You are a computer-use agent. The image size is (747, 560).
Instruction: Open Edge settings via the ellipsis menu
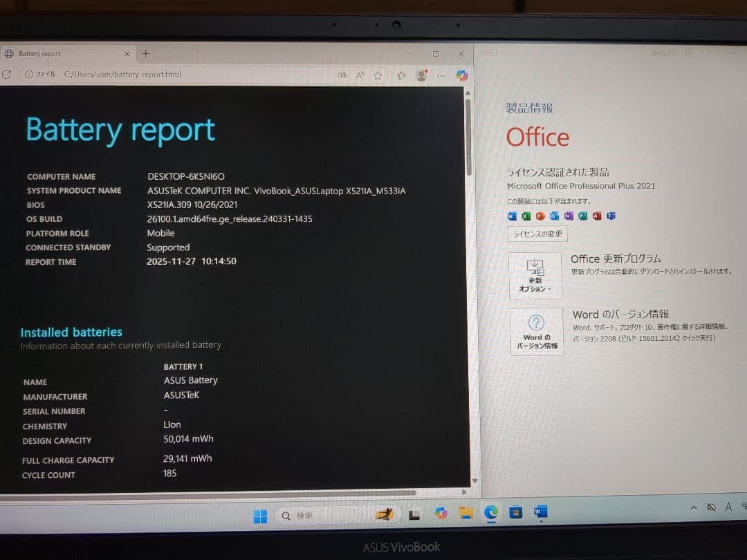[441, 75]
